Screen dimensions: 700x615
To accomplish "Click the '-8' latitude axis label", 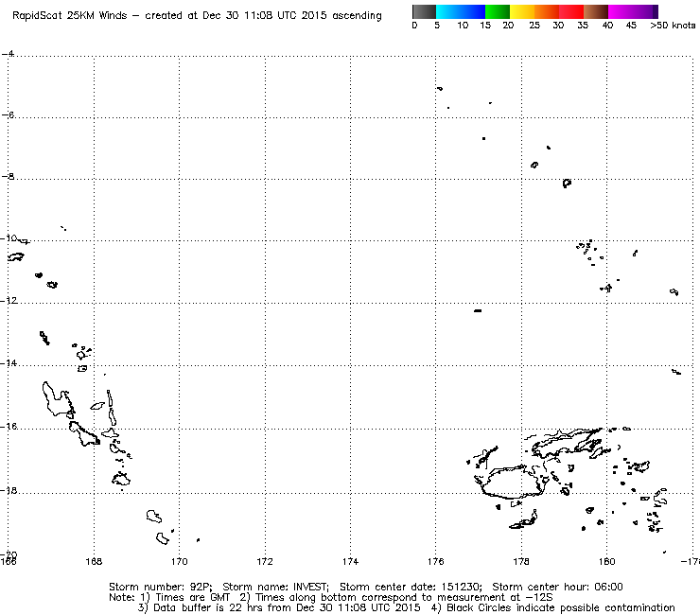I will click(8, 176).
